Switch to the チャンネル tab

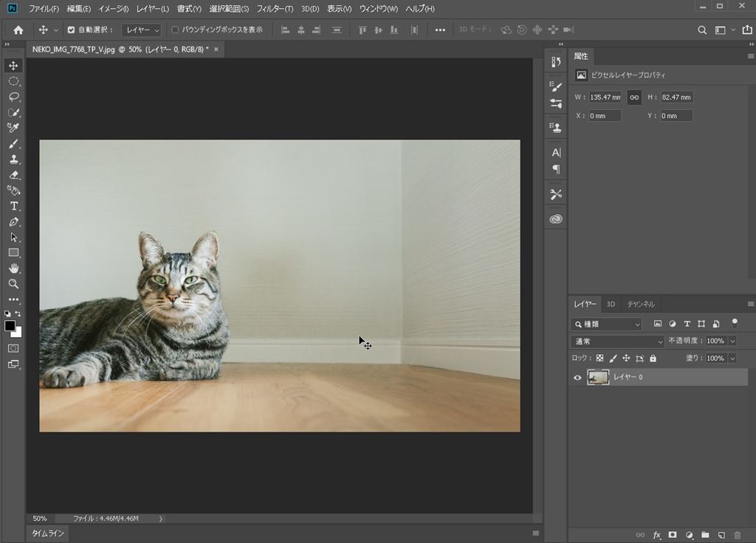click(x=641, y=304)
